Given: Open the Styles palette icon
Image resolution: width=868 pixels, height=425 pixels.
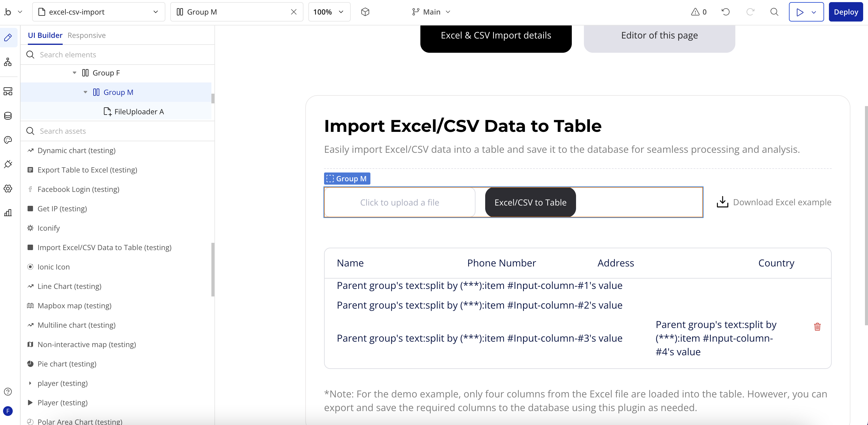Looking at the screenshot, I should tap(8, 140).
